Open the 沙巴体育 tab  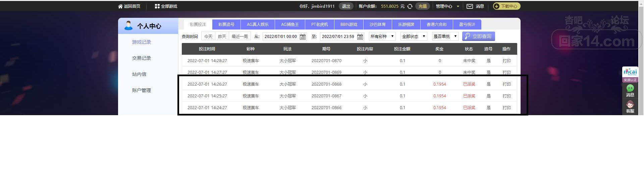click(378, 25)
